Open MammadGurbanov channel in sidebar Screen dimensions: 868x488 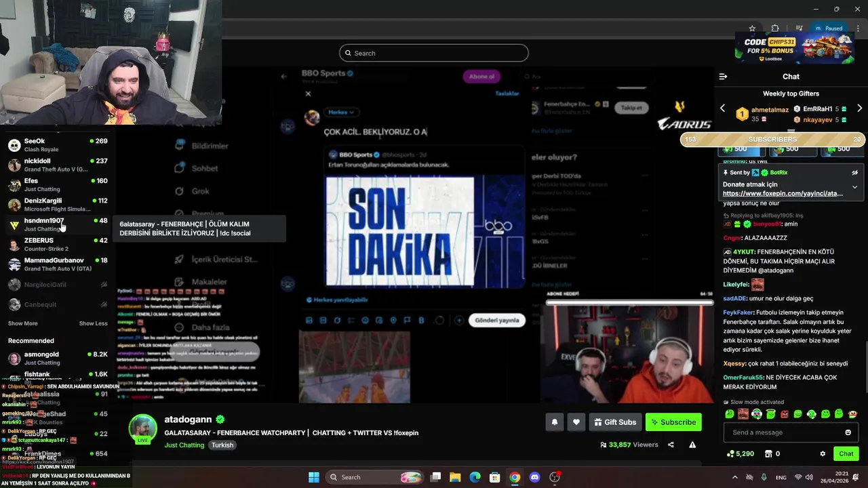[58, 264]
